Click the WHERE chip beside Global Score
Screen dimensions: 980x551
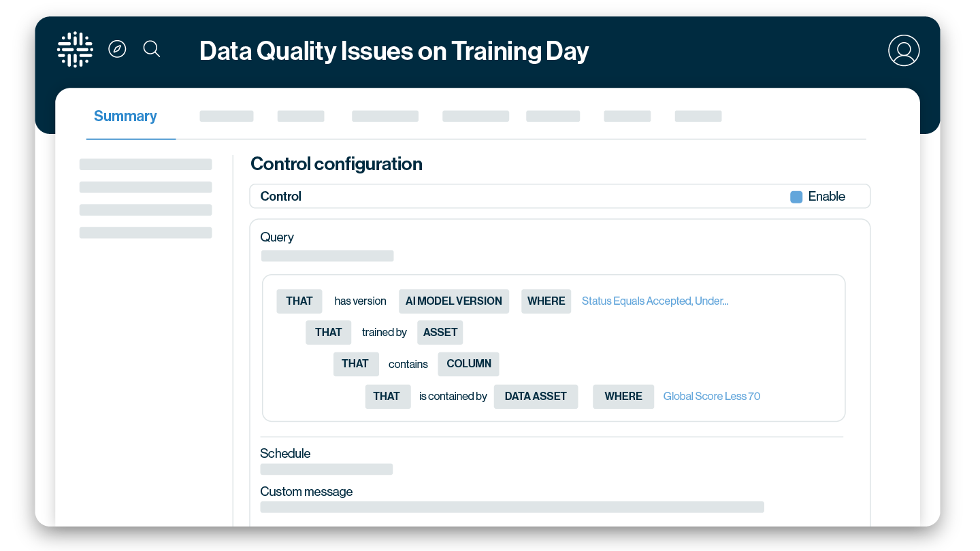pyautogui.click(x=623, y=397)
